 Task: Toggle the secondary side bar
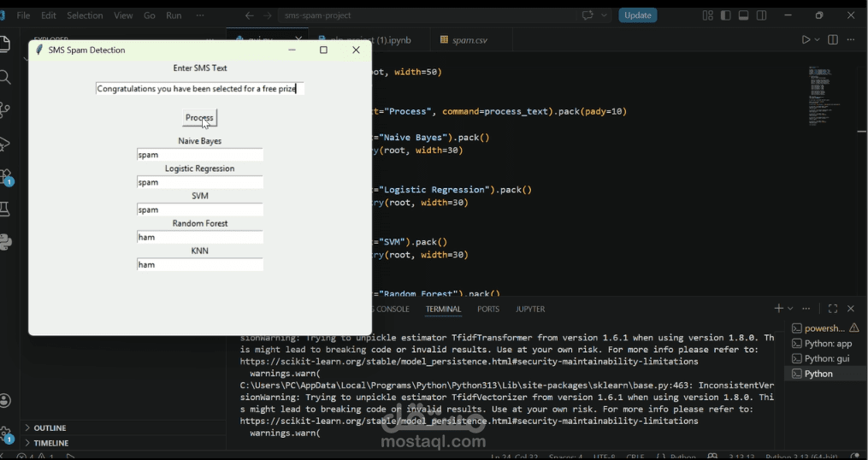tap(761, 15)
